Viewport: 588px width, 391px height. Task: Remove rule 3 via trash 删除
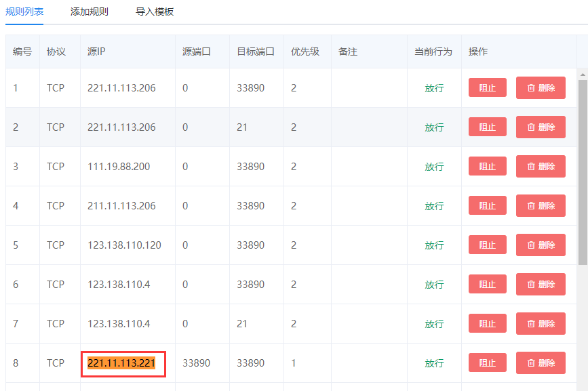point(541,167)
